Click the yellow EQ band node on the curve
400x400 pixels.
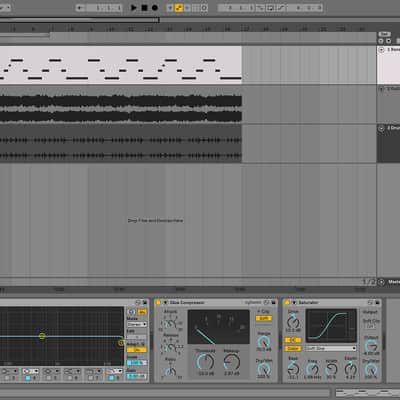coord(42,336)
